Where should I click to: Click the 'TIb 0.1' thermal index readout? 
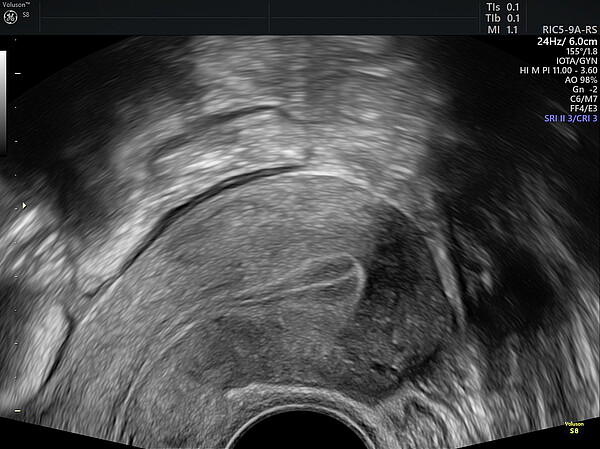point(503,18)
